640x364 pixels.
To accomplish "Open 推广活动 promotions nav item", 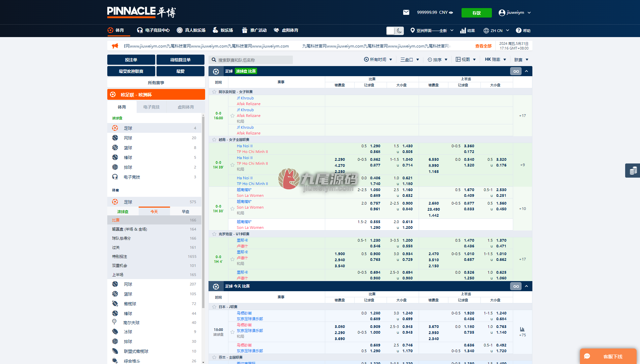I will pos(254,30).
